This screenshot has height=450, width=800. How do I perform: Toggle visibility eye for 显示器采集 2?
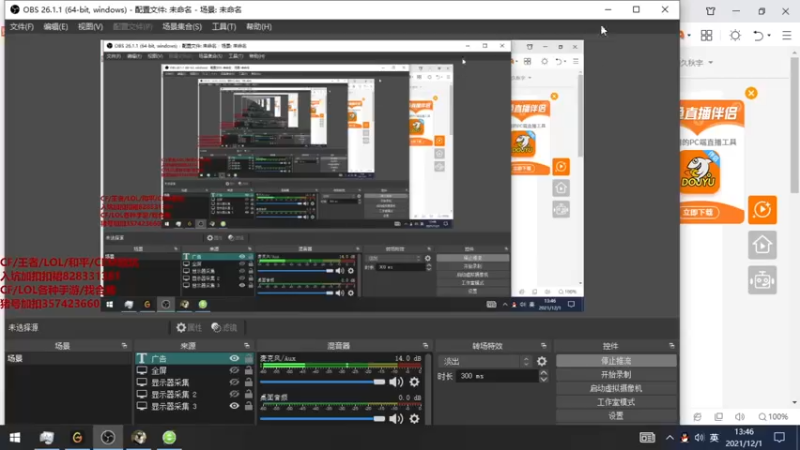tap(234, 394)
